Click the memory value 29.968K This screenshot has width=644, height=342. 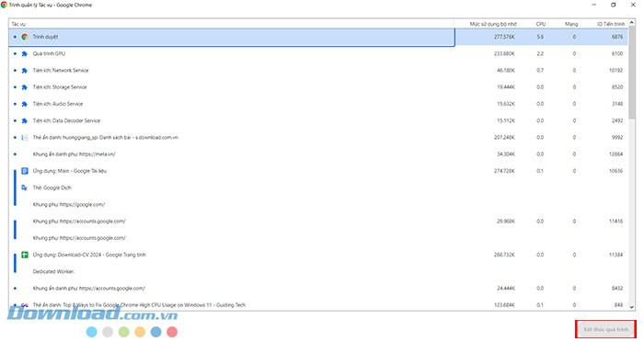point(506,222)
